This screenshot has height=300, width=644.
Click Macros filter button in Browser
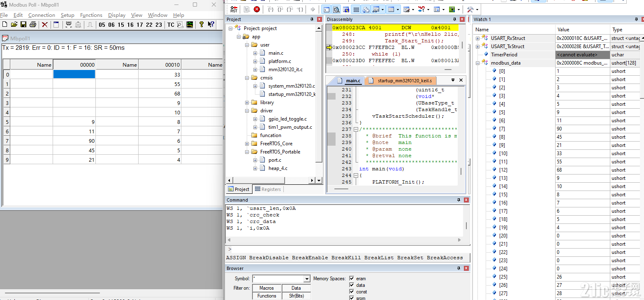(x=267, y=288)
